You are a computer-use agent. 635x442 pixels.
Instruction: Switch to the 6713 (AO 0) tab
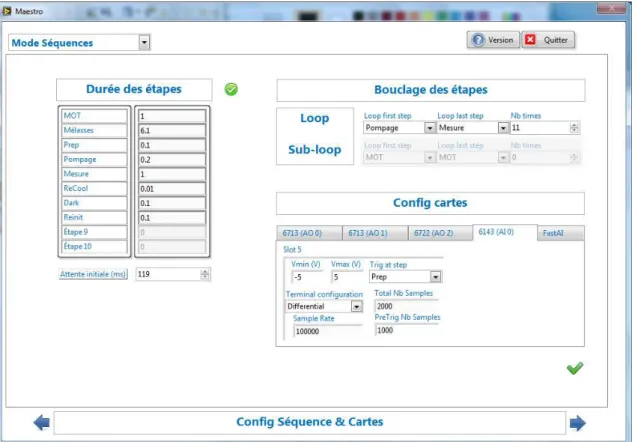tap(309, 233)
